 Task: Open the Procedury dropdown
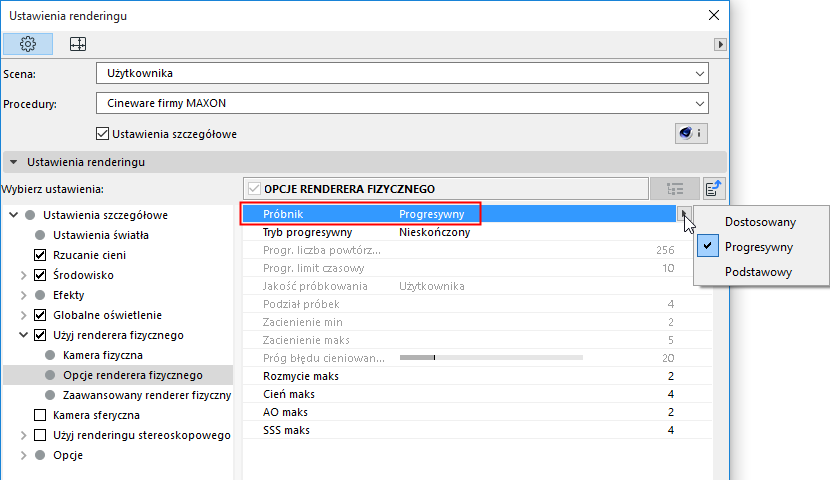click(402, 103)
